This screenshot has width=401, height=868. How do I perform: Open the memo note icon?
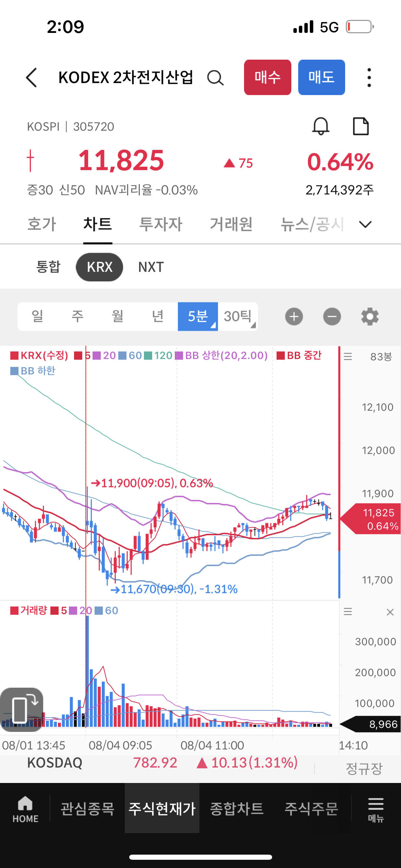coord(361,126)
